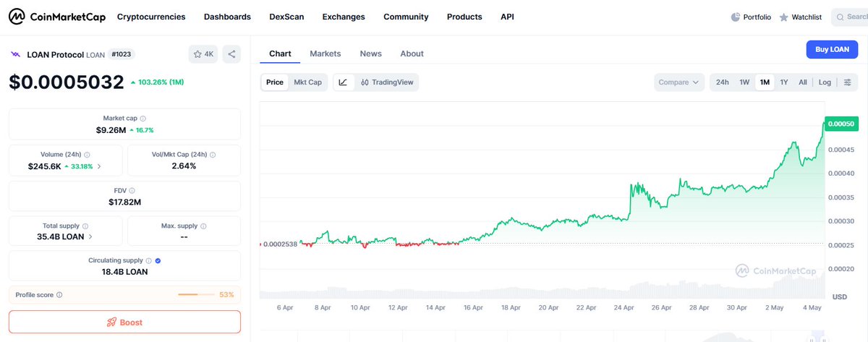This screenshot has height=342, width=868.
Task: Add LOAN to watchlist via star button
Action: tap(203, 54)
